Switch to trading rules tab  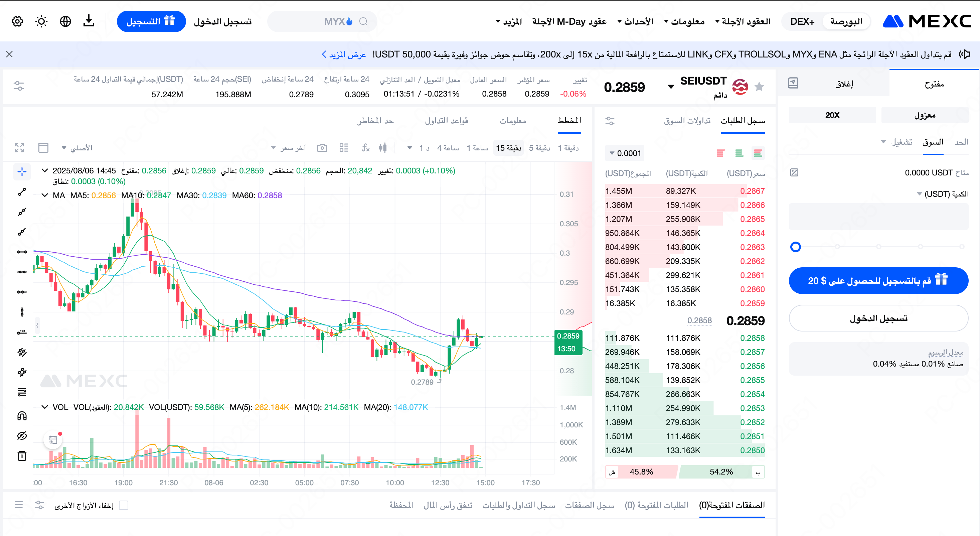tap(446, 121)
